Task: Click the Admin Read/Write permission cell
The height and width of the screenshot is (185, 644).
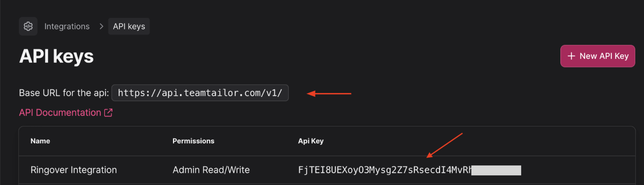Action: tap(211, 170)
